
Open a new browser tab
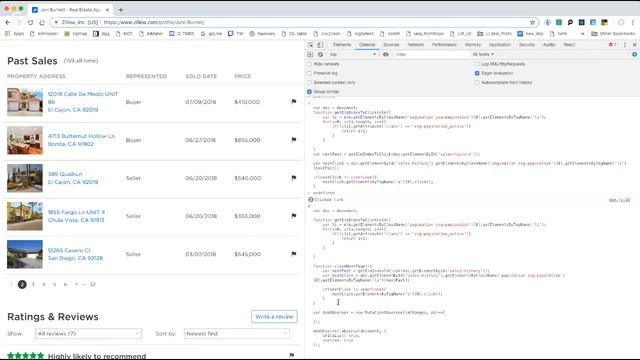(121, 9)
